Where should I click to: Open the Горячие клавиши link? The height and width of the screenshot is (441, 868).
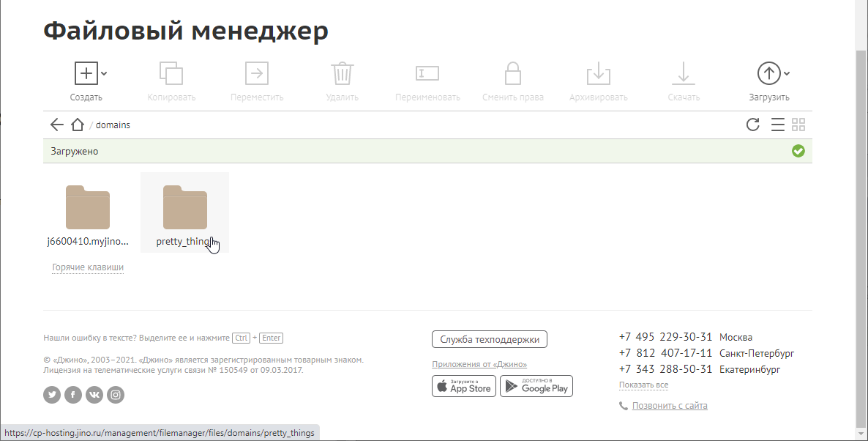point(88,267)
